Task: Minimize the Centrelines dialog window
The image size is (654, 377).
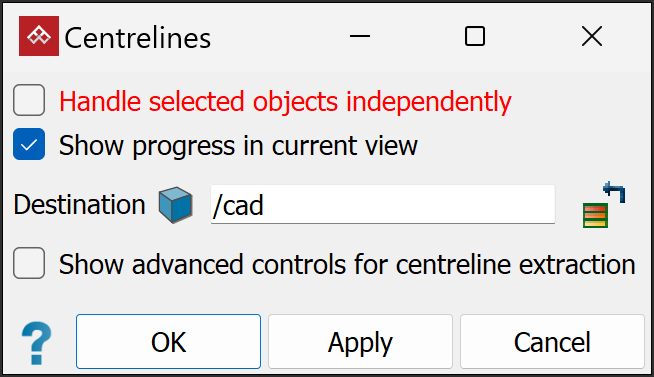Action: tap(360, 36)
